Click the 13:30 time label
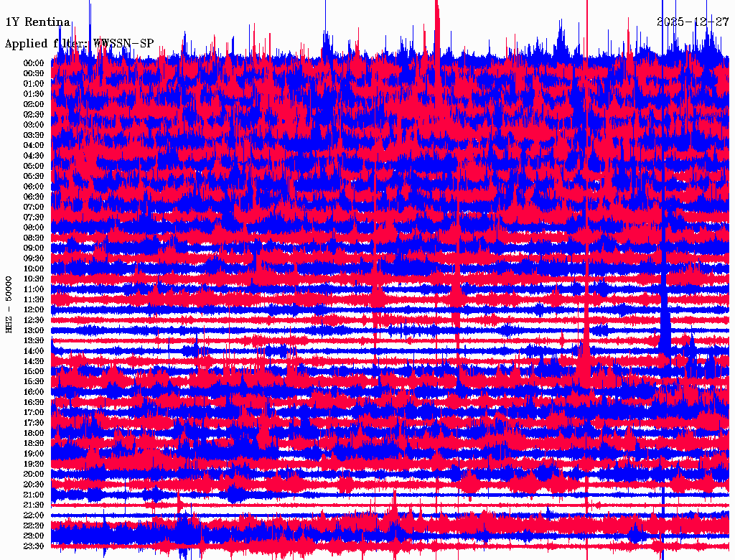The image size is (735, 560). [34, 340]
